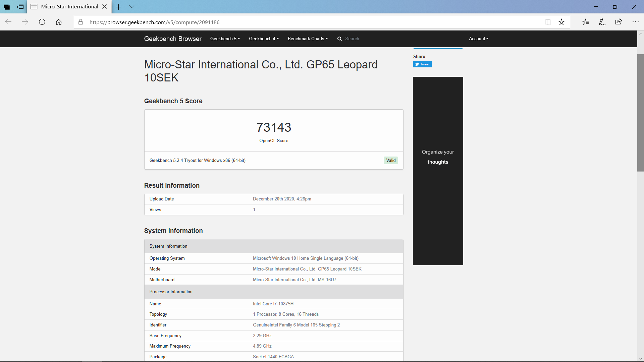Click the page title GP65 Leopard heading
The image size is (644, 362).
pos(261,71)
